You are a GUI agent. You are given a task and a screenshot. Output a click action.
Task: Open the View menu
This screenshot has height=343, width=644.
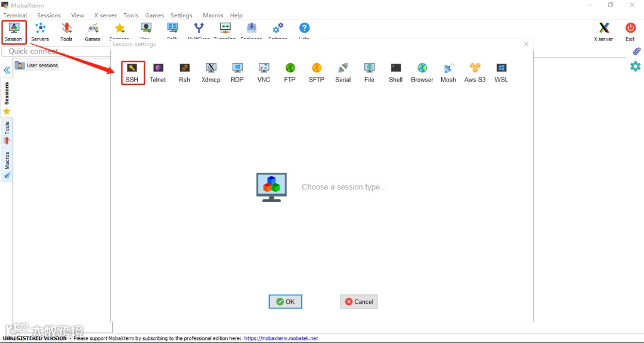(78, 15)
